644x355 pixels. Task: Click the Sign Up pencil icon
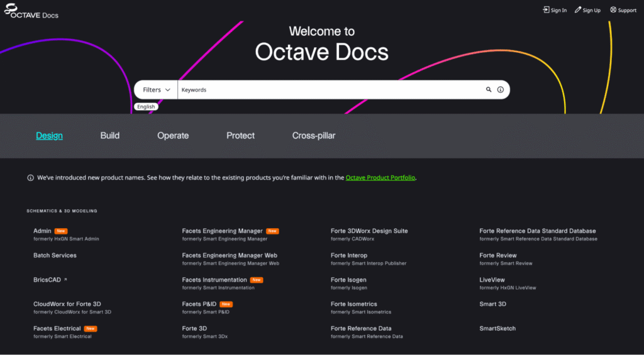pos(578,10)
